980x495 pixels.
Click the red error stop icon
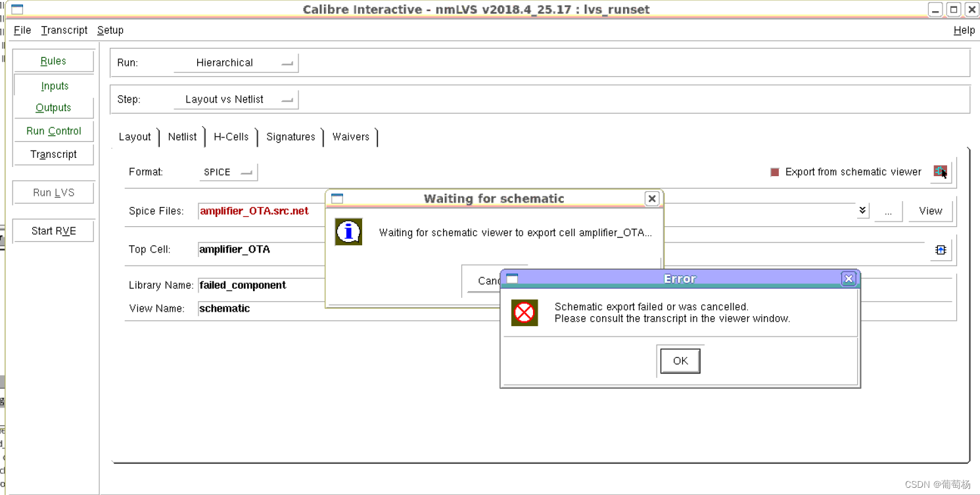tap(525, 313)
